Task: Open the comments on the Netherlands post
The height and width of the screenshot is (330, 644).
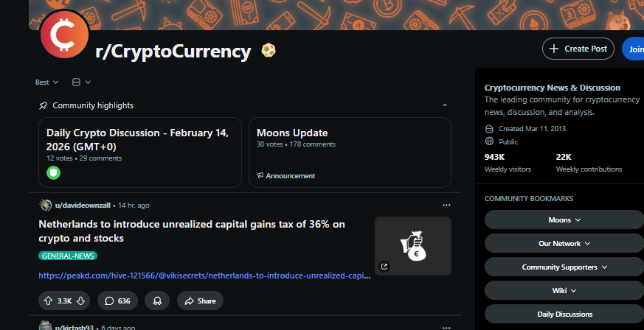Action: pyautogui.click(x=117, y=301)
